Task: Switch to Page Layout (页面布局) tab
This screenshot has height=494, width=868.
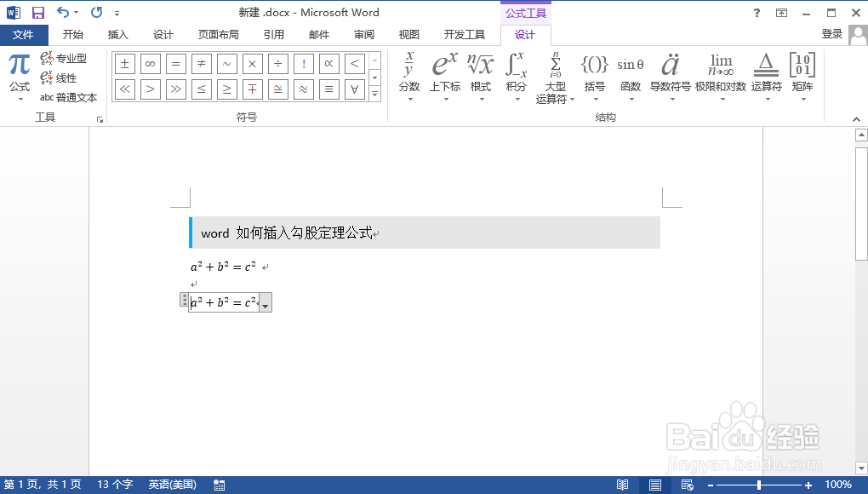Action: 218,35
